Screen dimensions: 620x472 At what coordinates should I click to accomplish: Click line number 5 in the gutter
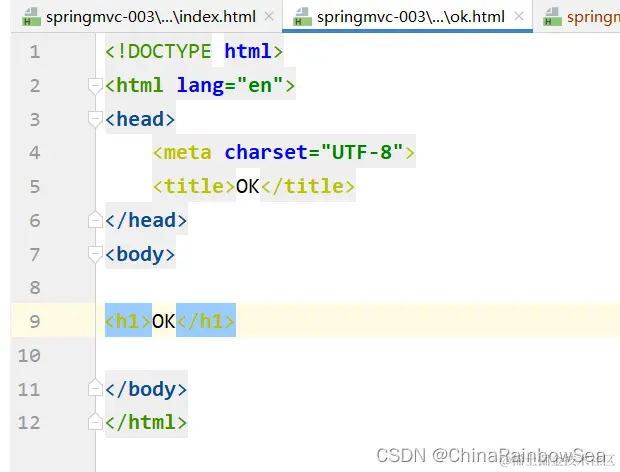pyautogui.click(x=35, y=187)
